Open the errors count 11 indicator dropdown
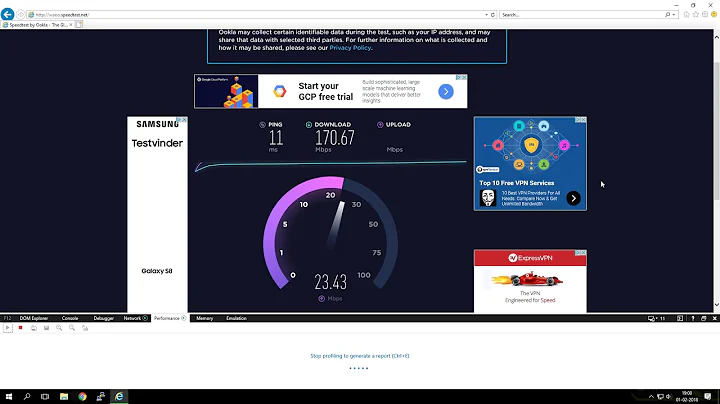 pos(656,318)
